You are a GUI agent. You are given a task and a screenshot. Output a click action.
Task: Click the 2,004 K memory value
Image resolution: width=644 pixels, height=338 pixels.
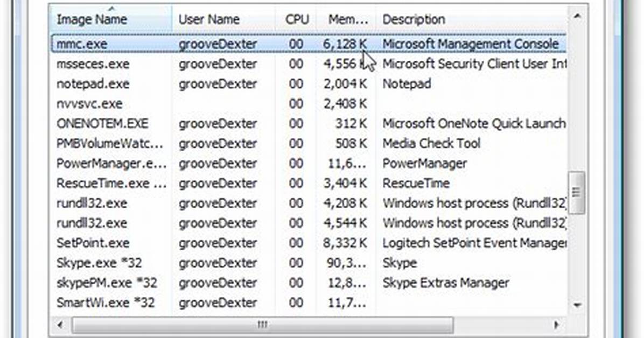click(345, 84)
